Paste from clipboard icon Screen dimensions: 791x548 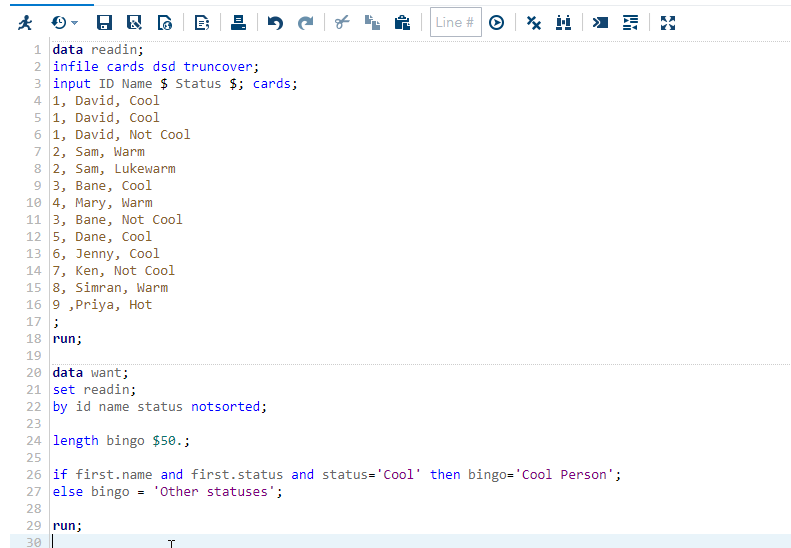(x=402, y=22)
